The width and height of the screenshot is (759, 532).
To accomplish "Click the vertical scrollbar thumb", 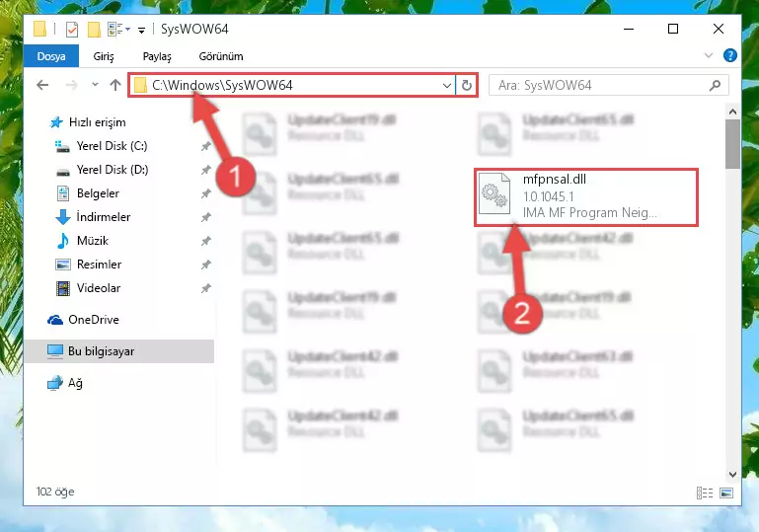I will (732, 144).
